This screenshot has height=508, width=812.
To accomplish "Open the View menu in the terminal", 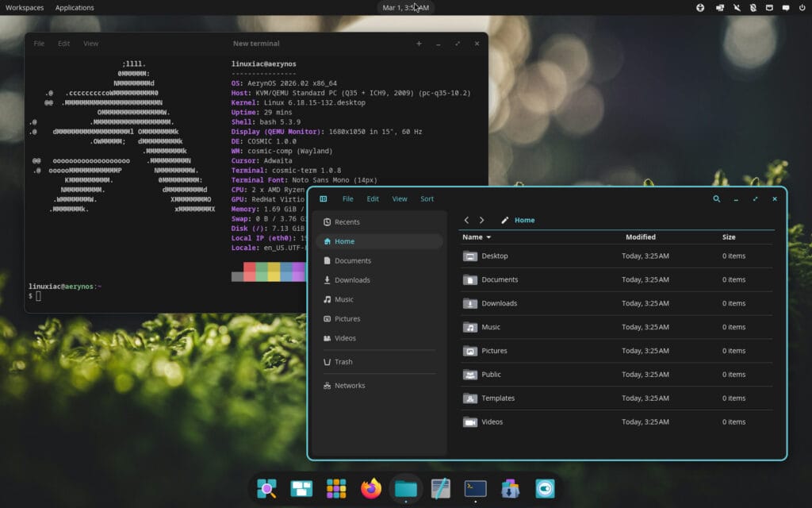I will pos(90,43).
